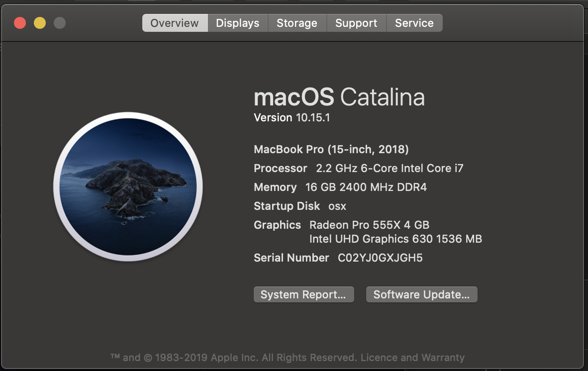Switch to the Overview tab
The height and width of the screenshot is (371, 588).
(175, 23)
